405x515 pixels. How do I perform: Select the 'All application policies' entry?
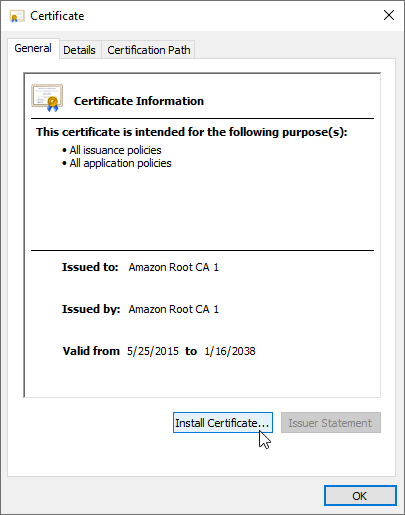tap(120, 163)
